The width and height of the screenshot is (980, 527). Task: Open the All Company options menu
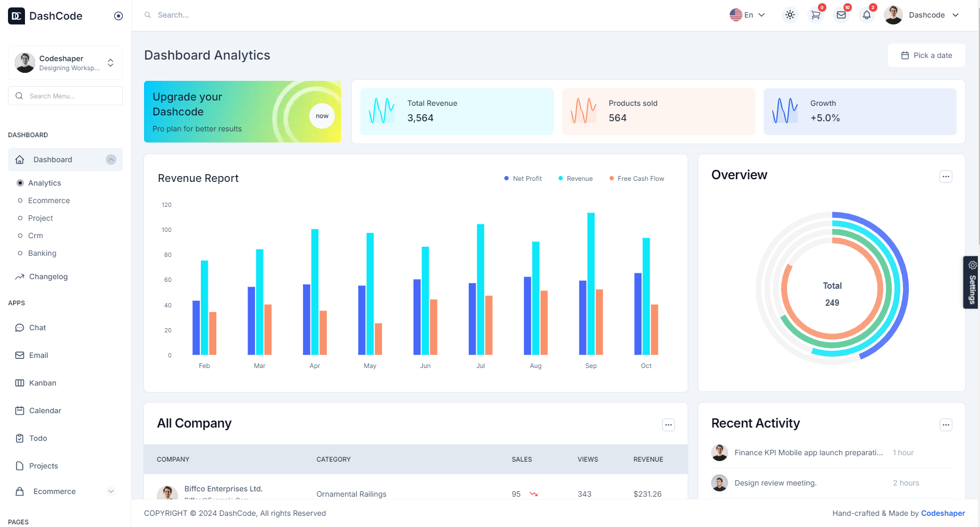669,425
